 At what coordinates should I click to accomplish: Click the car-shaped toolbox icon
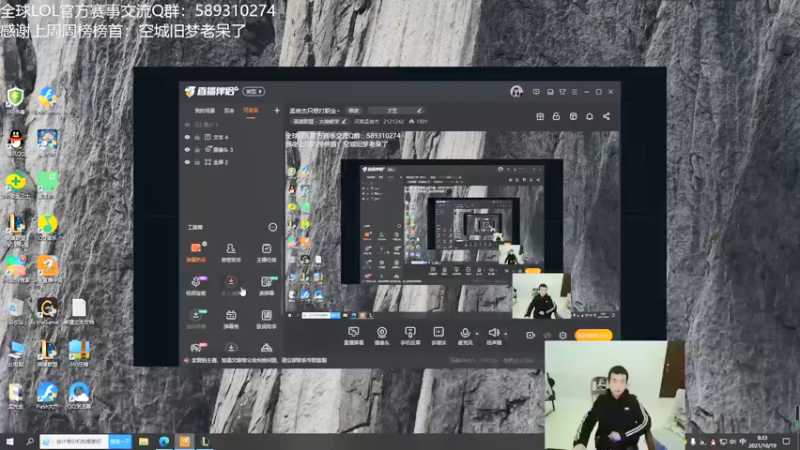pos(266,348)
